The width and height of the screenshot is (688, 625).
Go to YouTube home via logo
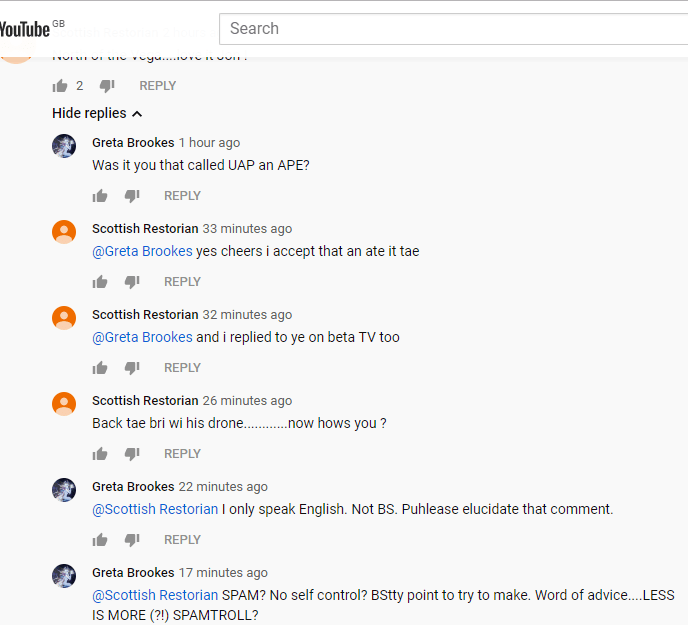click(x=25, y=28)
